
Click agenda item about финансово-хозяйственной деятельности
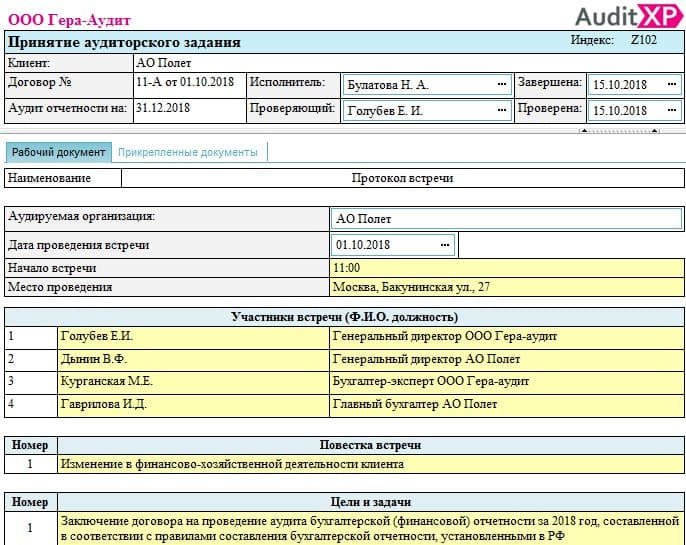point(368,464)
